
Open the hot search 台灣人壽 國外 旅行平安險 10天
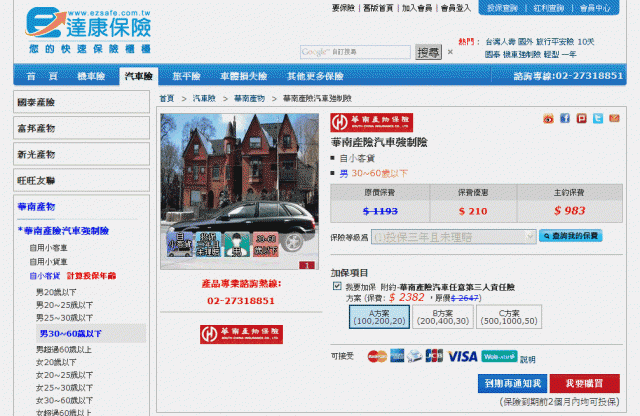point(540,42)
